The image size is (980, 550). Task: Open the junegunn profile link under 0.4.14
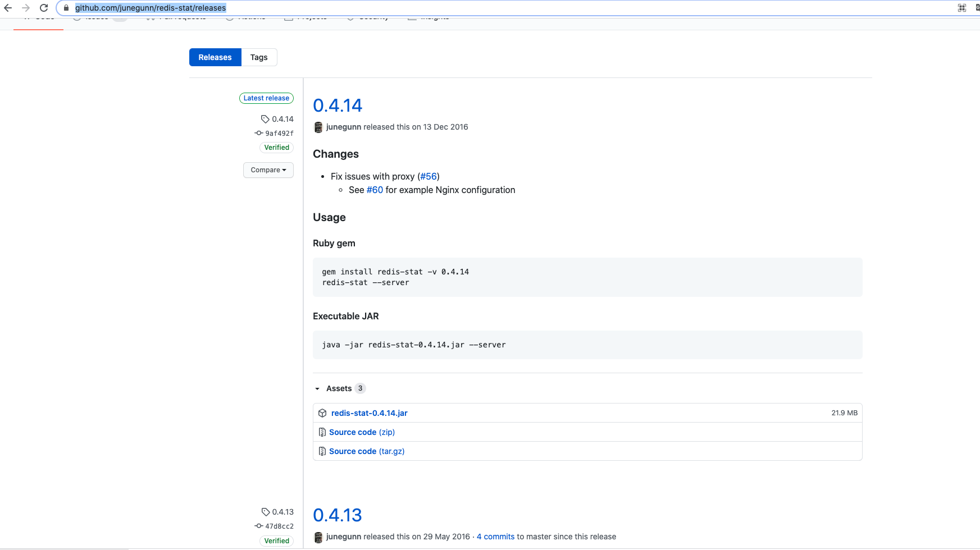coord(344,127)
